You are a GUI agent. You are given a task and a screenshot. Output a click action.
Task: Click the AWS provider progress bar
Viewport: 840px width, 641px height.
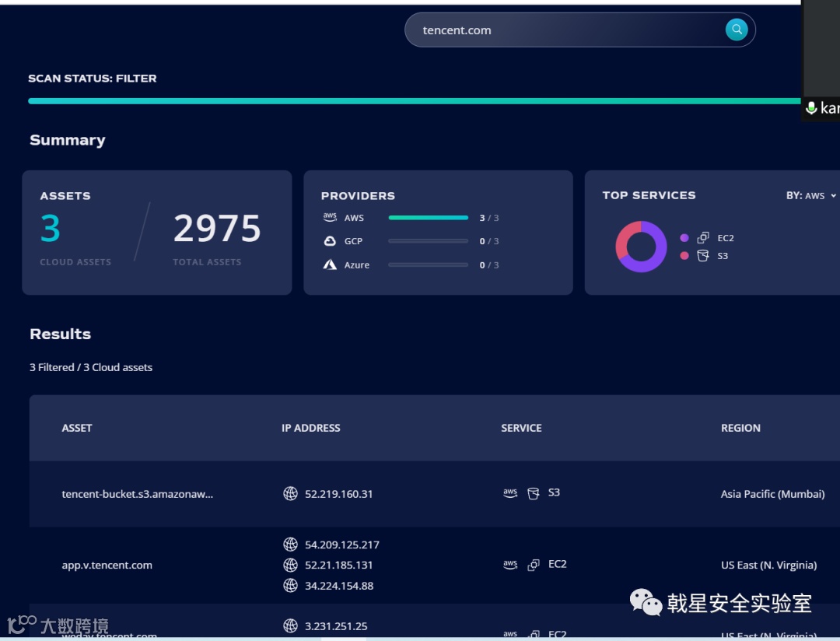click(428, 218)
